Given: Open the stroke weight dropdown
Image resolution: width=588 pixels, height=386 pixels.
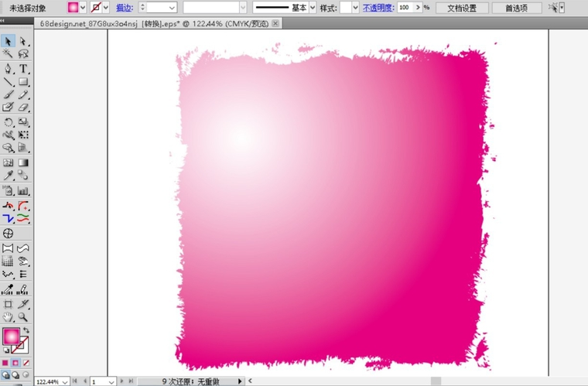Looking at the screenshot, I should pyautogui.click(x=172, y=8).
